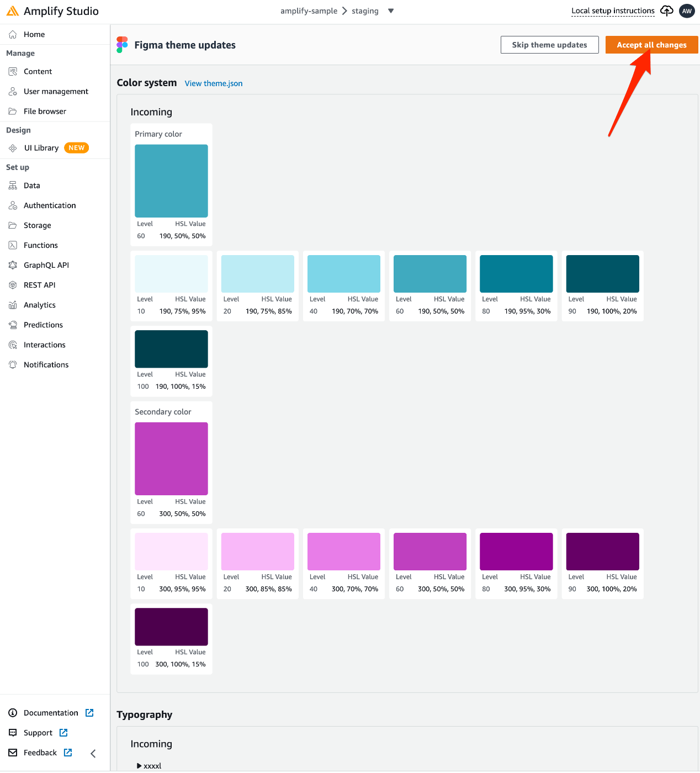Click the Authentication icon

coord(13,205)
